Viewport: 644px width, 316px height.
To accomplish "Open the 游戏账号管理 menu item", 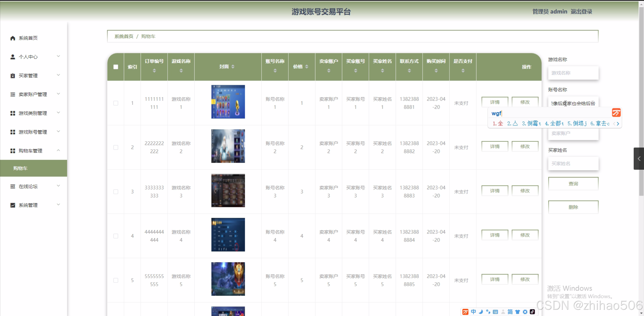I will tap(33, 132).
